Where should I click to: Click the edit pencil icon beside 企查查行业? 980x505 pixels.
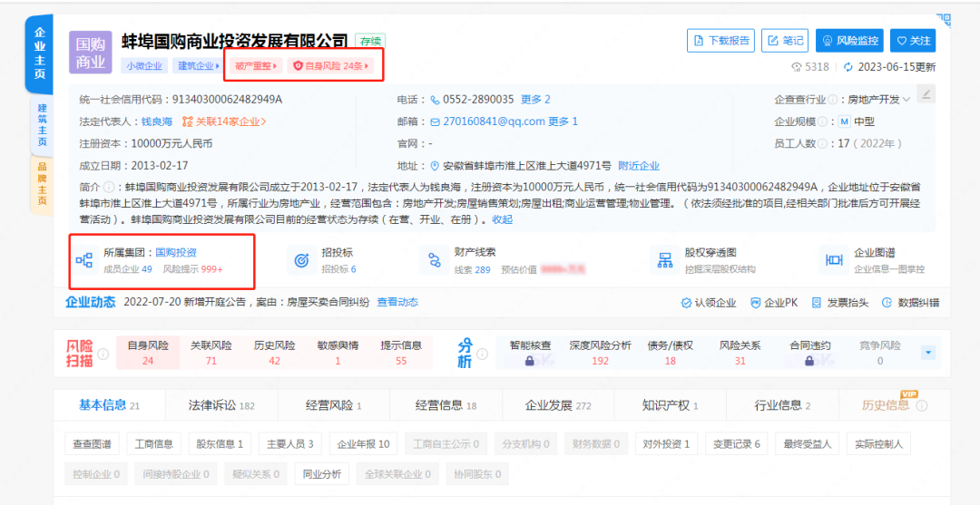[x=926, y=93]
